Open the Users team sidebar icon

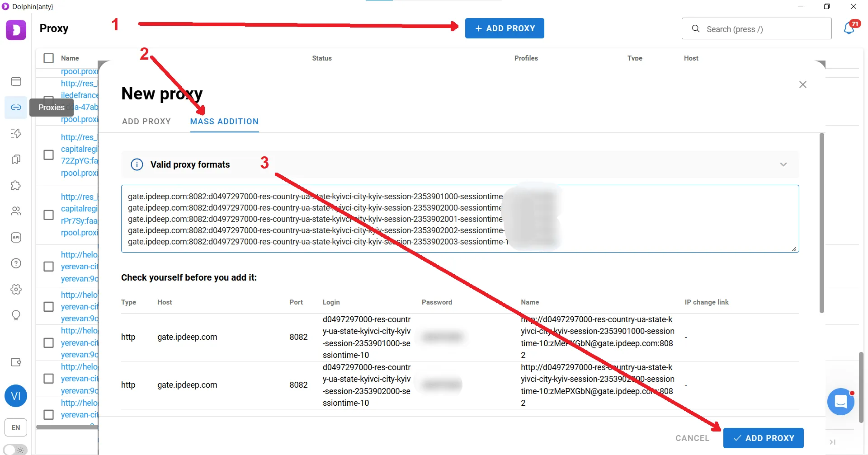tap(16, 211)
